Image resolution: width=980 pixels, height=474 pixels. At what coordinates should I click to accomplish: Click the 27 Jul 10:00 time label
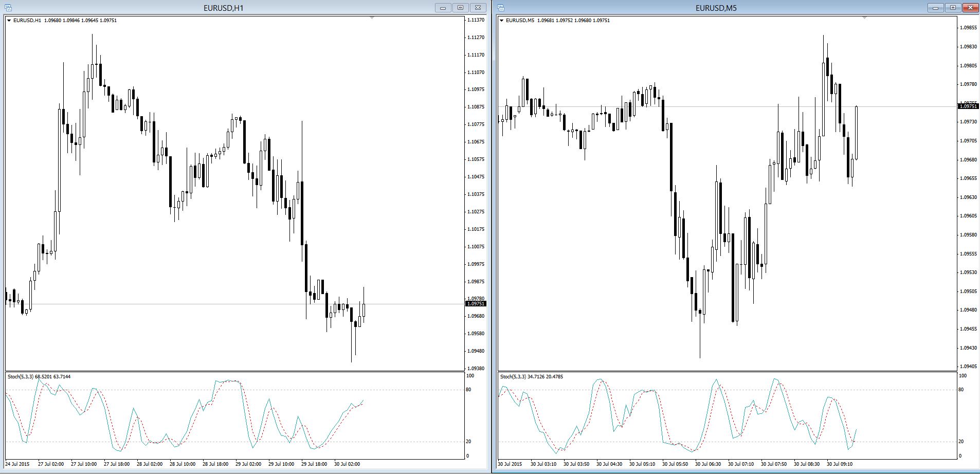click(x=84, y=464)
